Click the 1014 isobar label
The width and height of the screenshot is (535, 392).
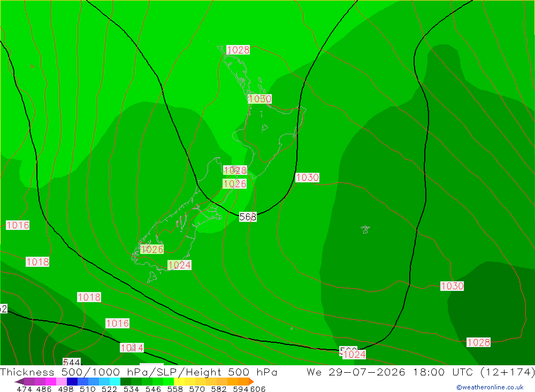[132, 348]
